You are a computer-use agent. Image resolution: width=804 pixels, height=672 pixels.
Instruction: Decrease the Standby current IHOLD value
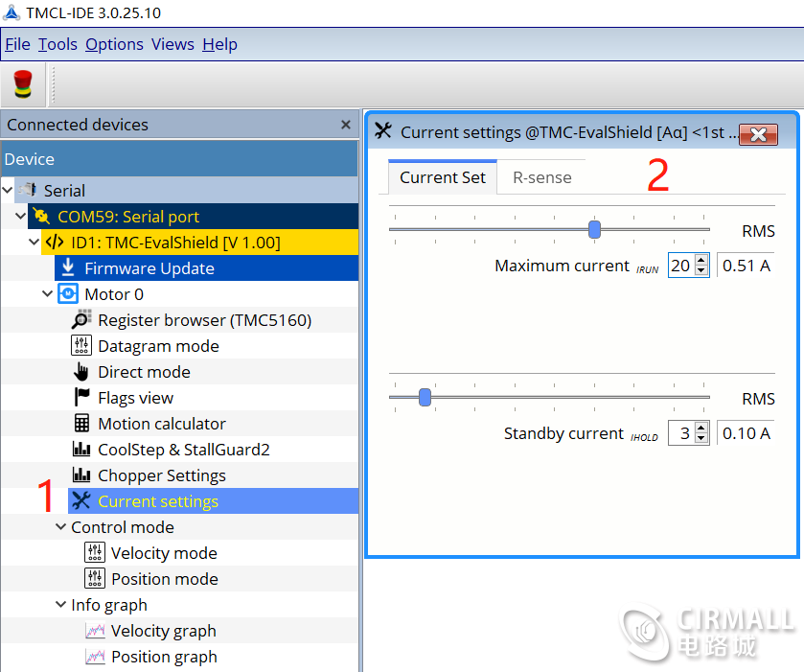tap(701, 438)
